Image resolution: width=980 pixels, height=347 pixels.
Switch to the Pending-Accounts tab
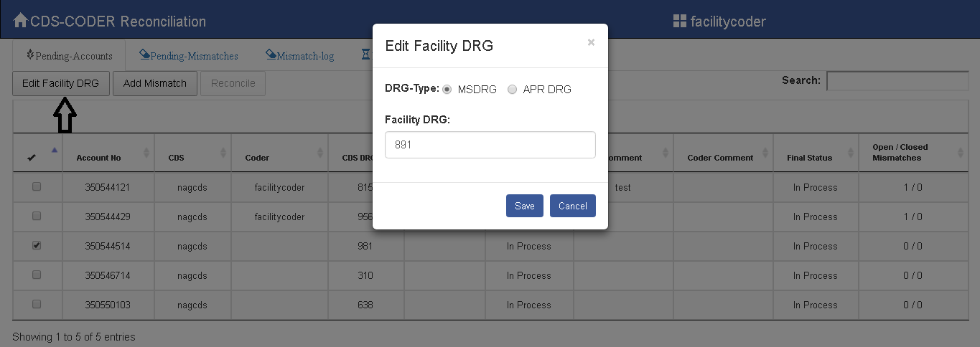69,55
